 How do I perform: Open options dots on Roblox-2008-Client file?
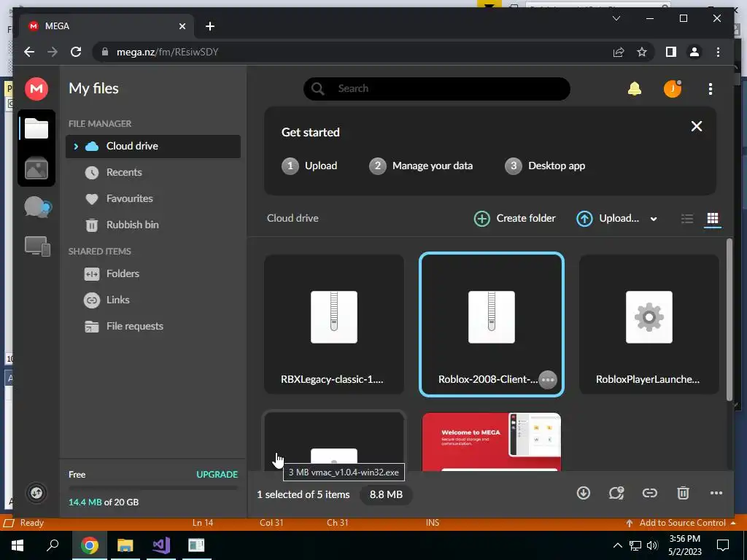(x=548, y=379)
